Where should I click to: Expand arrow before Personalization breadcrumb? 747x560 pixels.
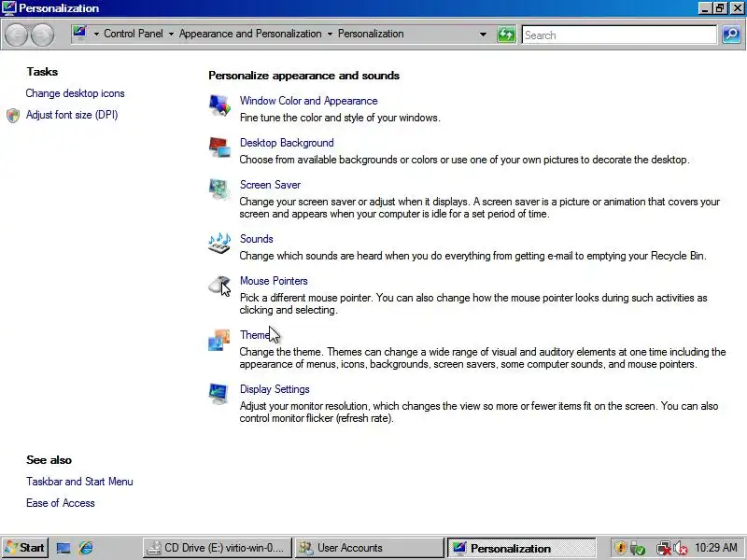point(330,34)
